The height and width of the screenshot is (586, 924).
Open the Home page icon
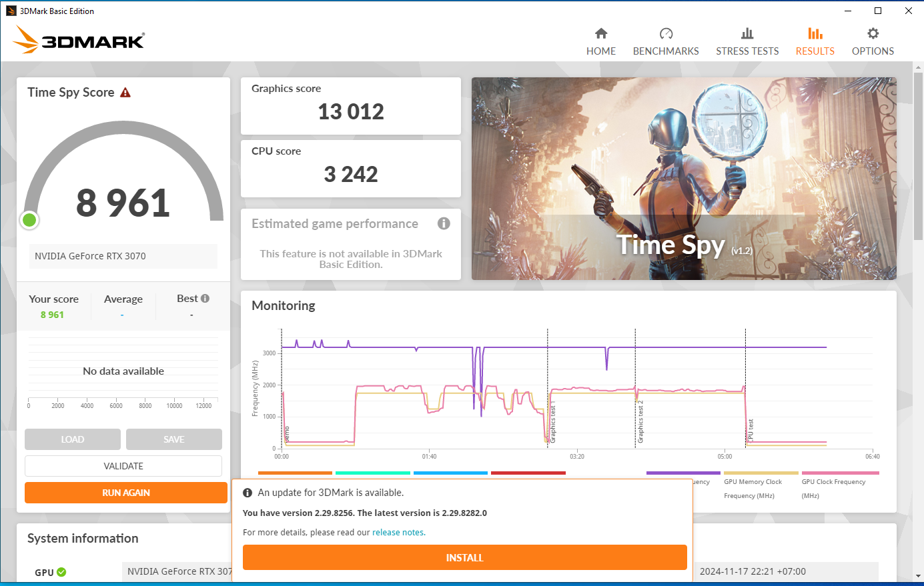click(x=600, y=38)
